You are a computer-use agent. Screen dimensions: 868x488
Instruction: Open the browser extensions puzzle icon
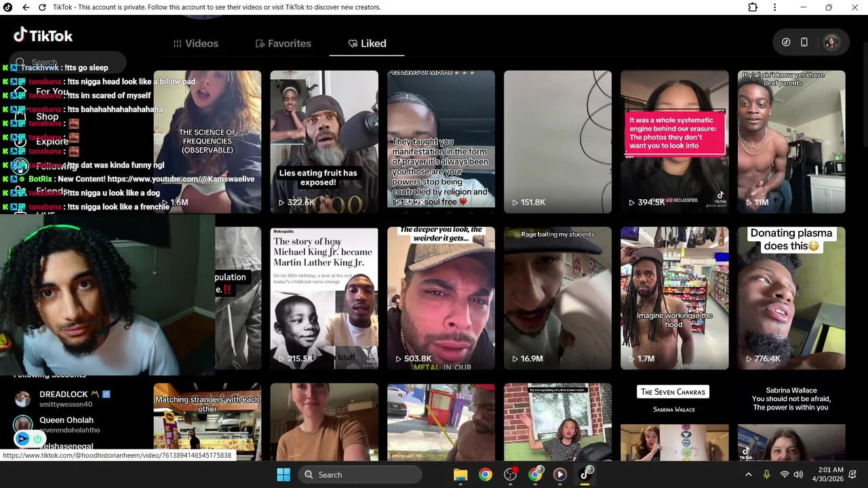(753, 7)
